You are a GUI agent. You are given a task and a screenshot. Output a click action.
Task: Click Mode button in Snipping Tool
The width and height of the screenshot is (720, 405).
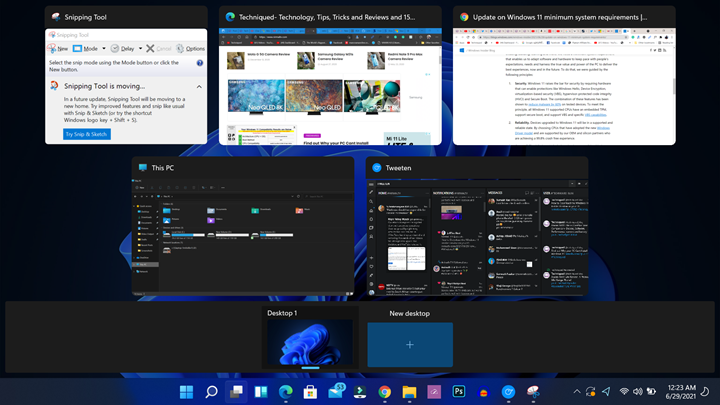click(85, 48)
